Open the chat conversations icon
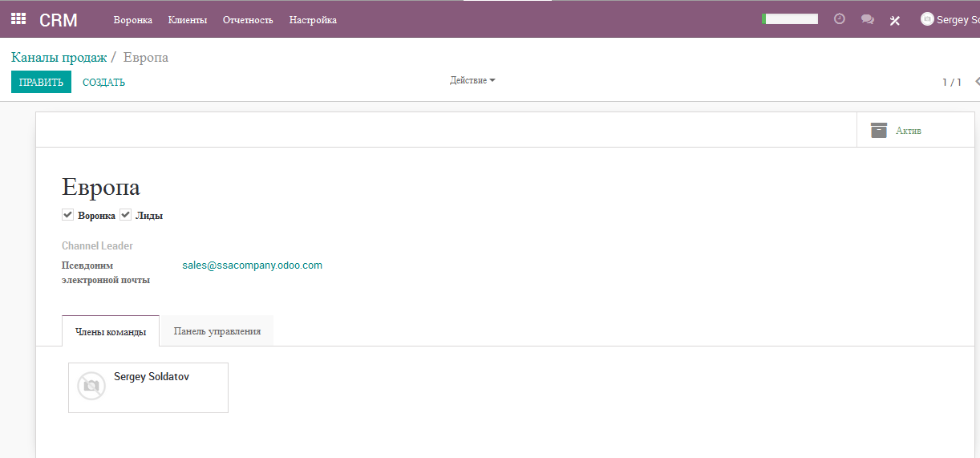This screenshot has width=980, height=458. click(868, 19)
